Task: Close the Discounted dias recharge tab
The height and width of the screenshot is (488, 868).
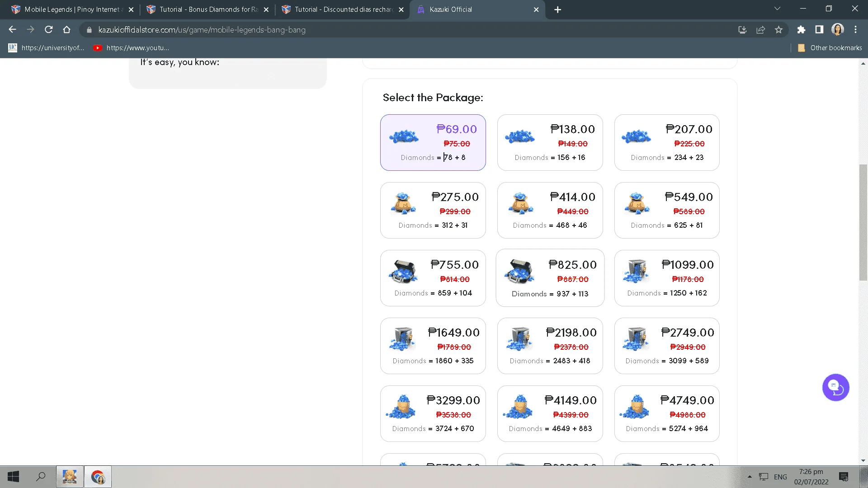Action: click(401, 9)
